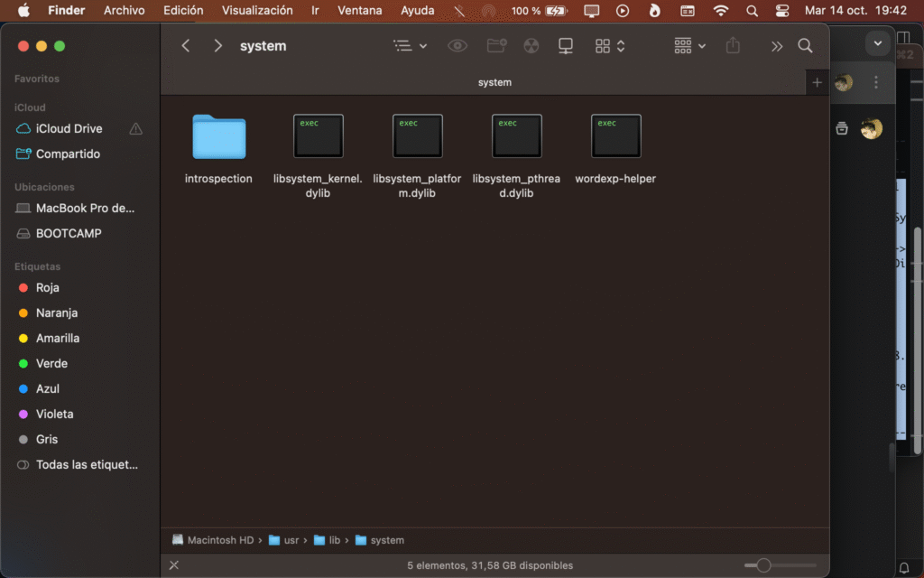Click the Finder search magnifier icon

point(805,46)
